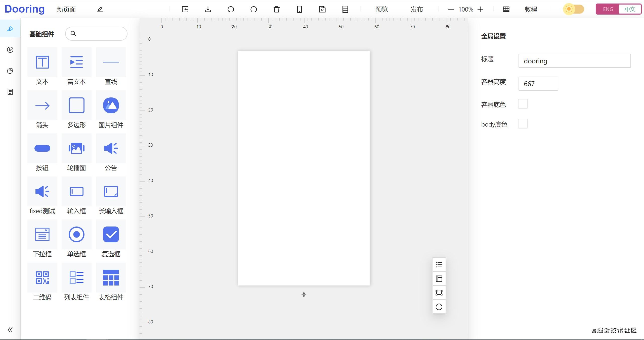Click the 新页面 page title
The image size is (644, 340).
coord(66,10)
